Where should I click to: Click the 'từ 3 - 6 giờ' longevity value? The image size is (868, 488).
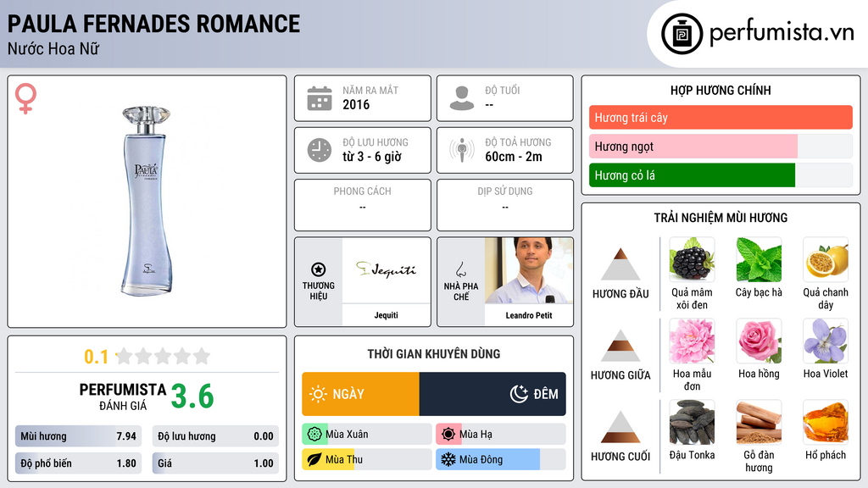pos(372,157)
